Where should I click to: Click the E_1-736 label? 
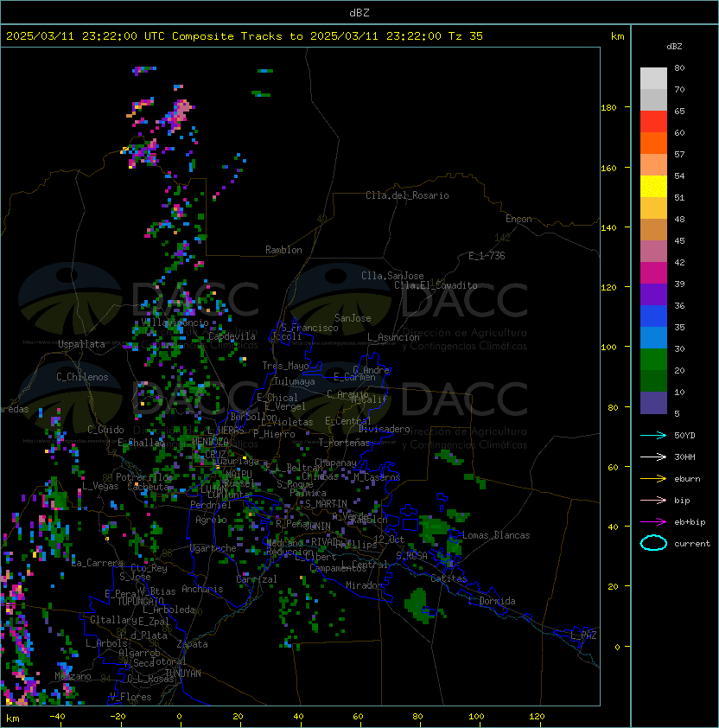coord(487,256)
